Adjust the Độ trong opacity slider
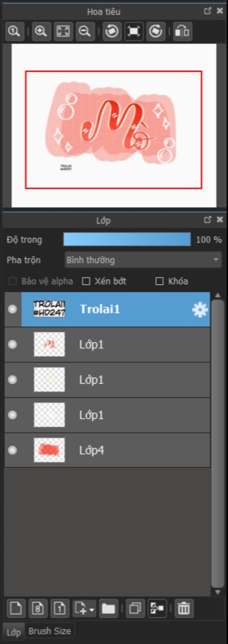This screenshot has width=228, height=644. click(127, 239)
